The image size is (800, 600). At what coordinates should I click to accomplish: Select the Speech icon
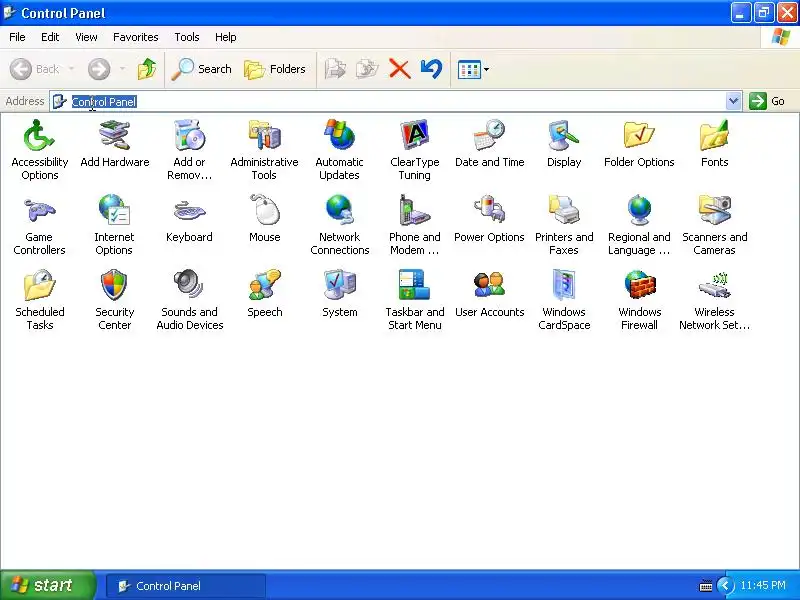tap(264, 285)
